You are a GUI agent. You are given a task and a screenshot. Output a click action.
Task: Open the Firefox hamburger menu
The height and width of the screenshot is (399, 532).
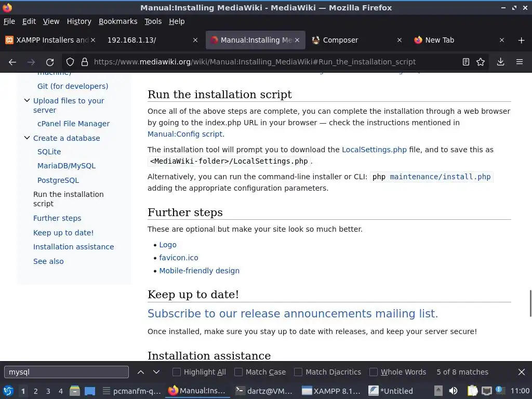(x=520, y=62)
